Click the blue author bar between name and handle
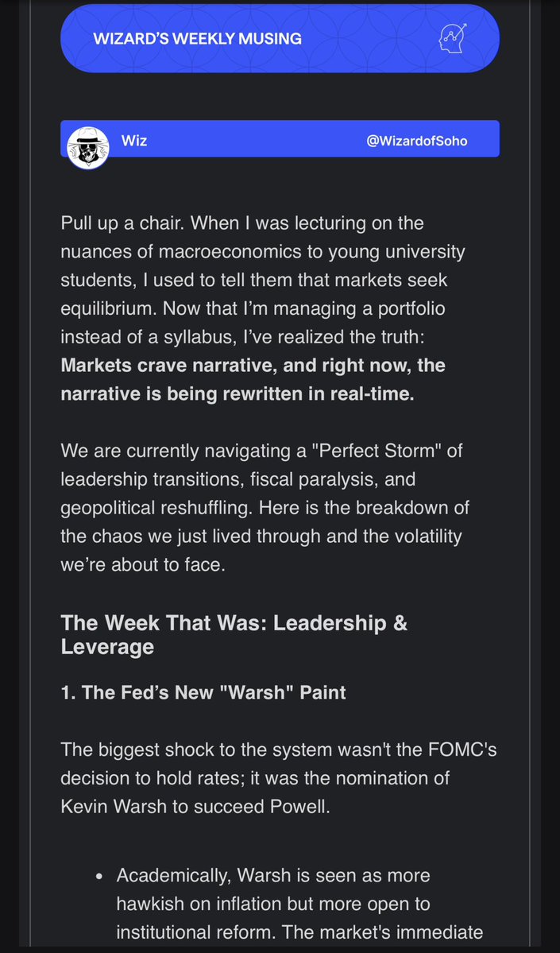 click(254, 141)
